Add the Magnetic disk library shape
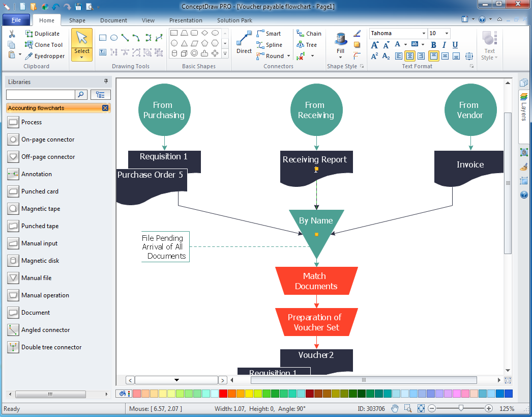Image resolution: width=532 pixels, height=417 pixels. tap(40, 261)
